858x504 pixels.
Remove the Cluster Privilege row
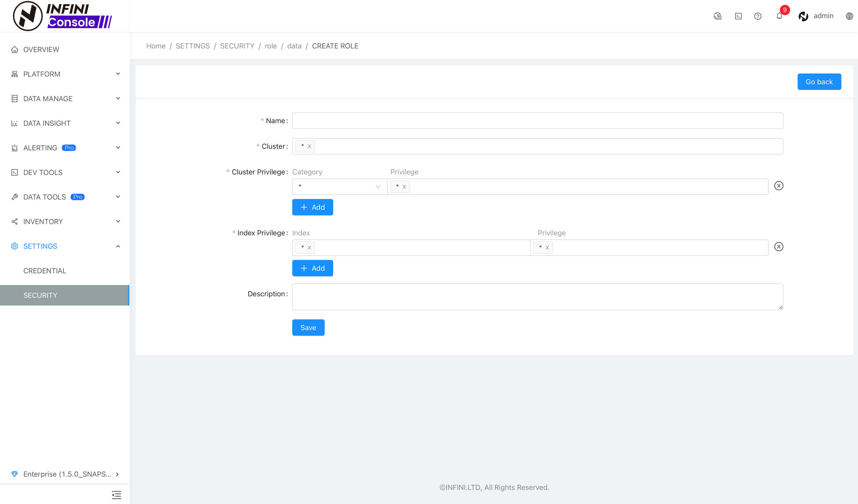779,186
